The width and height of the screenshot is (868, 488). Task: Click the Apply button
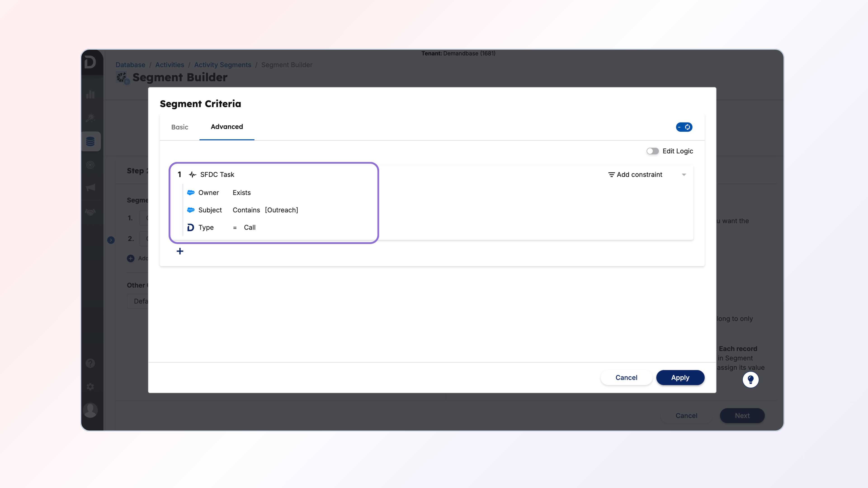click(x=680, y=378)
